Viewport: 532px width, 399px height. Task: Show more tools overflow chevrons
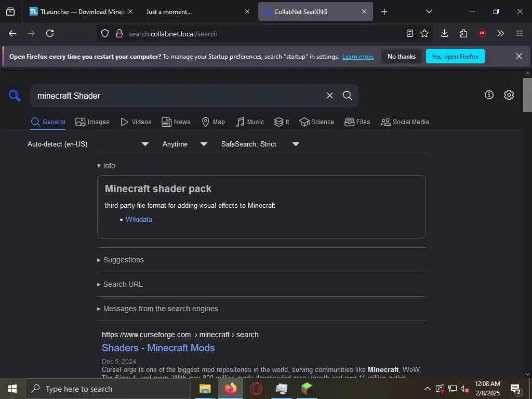[x=500, y=33]
